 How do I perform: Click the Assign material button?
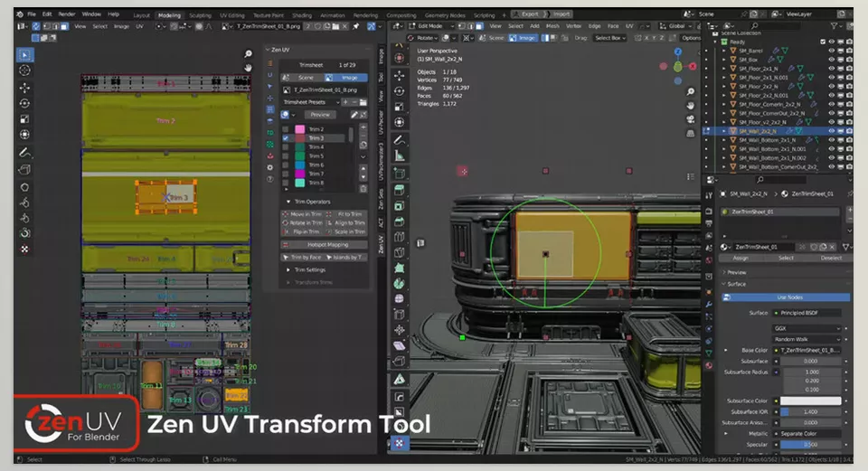[x=741, y=258]
